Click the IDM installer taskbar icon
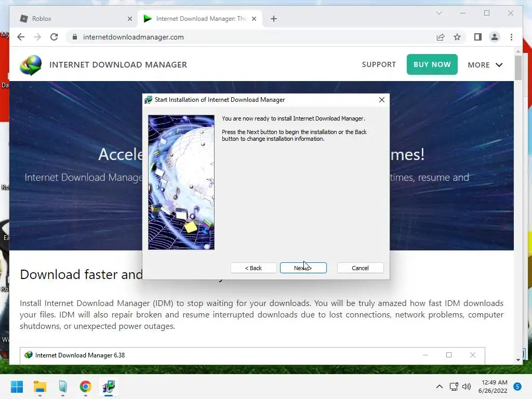 pos(109,387)
